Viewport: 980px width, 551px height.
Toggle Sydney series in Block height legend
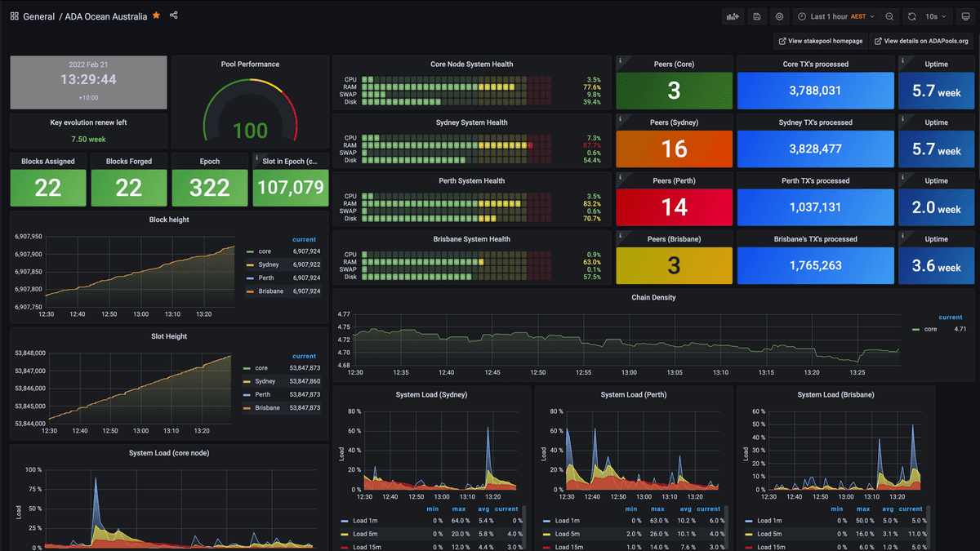pos(269,264)
